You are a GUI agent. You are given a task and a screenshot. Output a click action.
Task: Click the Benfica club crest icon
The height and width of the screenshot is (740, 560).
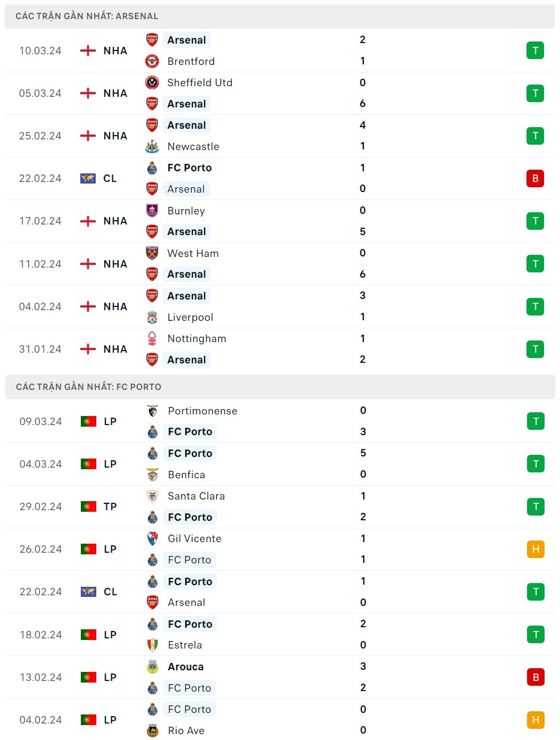pos(153,475)
